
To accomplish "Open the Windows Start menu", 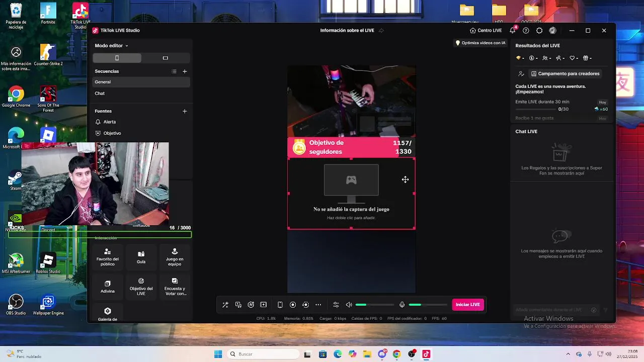I will coord(218,354).
